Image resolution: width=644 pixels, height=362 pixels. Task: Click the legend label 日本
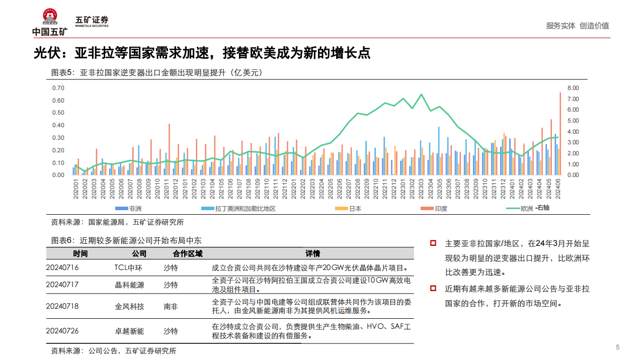(x=356, y=208)
